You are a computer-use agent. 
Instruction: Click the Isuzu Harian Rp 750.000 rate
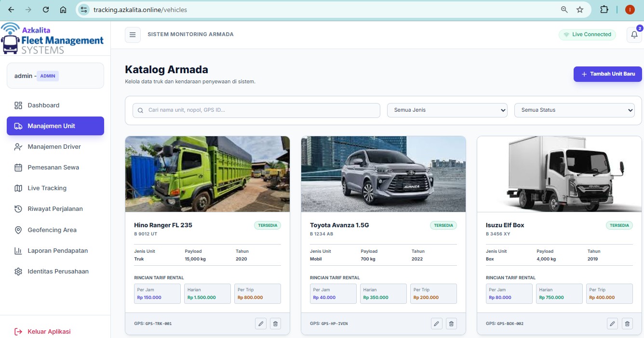coord(559,294)
